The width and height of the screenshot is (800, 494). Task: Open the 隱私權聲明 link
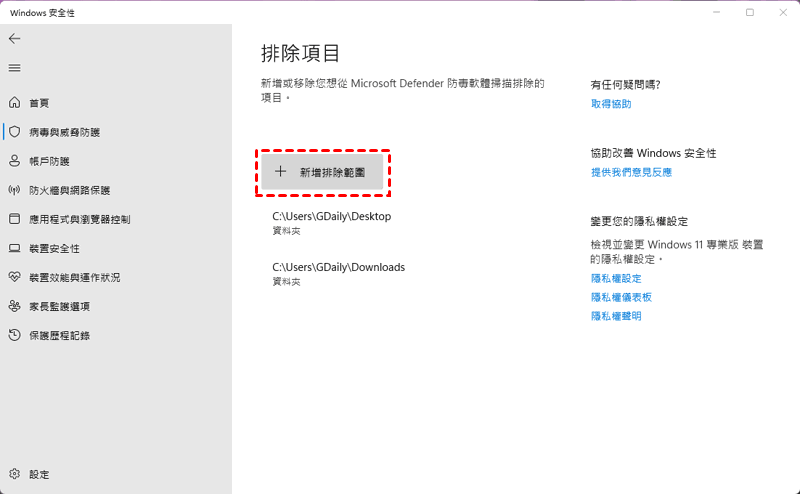tap(616, 316)
